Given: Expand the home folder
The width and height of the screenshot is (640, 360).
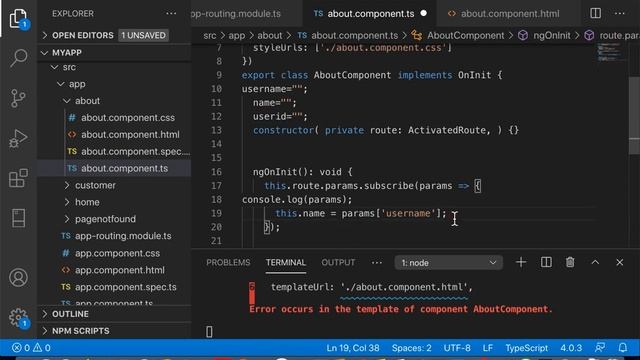Looking at the screenshot, I should point(114,202).
